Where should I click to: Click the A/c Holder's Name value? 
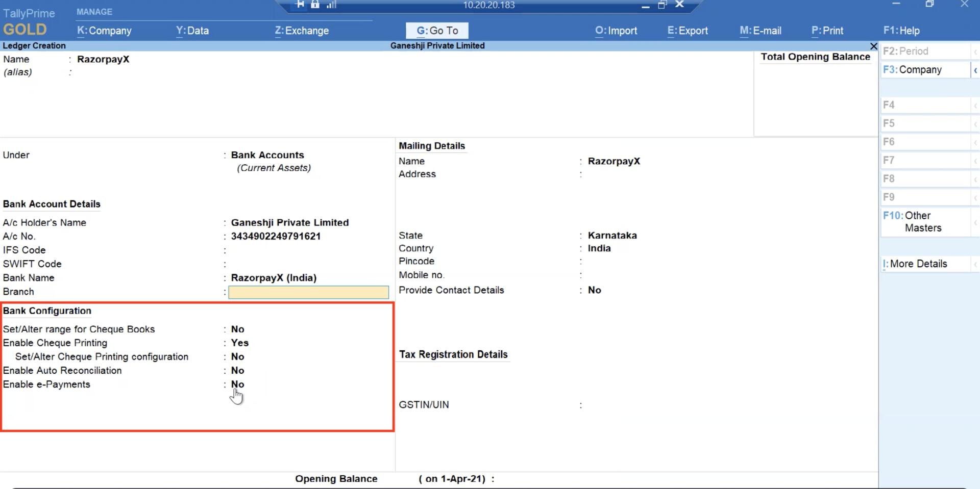290,223
